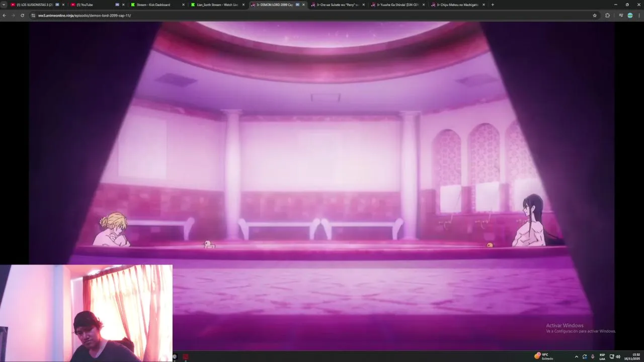The width and height of the screenshot is (644, 362).
Task: Click the media playing indicator on LOS ILUSIONISTAS tab
Action: (57, 5)
